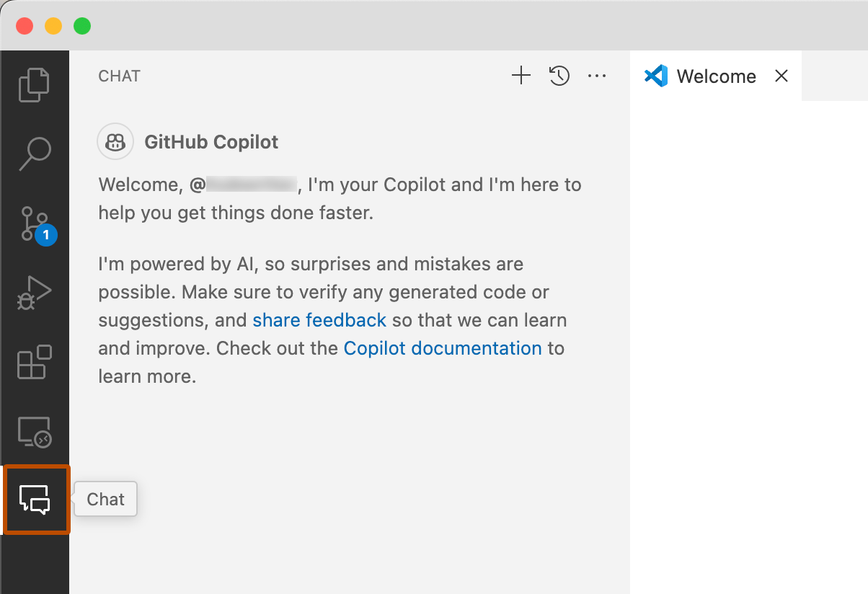Screen dimensions: 868x594
Task: Open the chat panel more actions menu
Action: click(597, 75)
